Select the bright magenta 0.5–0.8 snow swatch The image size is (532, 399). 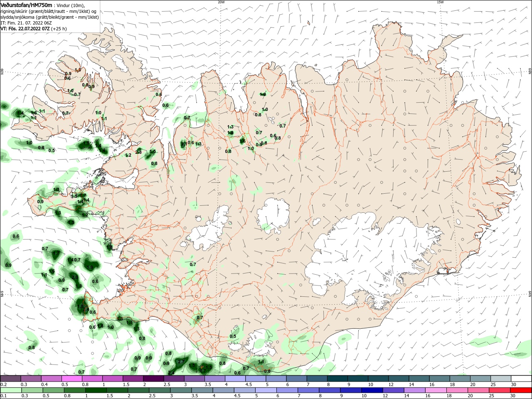[71, 378]
